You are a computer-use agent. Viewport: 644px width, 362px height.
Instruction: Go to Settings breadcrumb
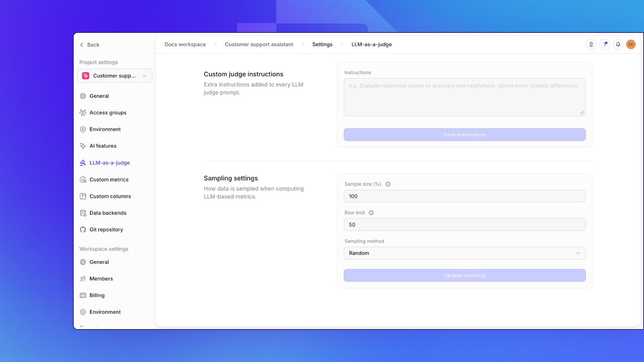click(x=322, y=44)
